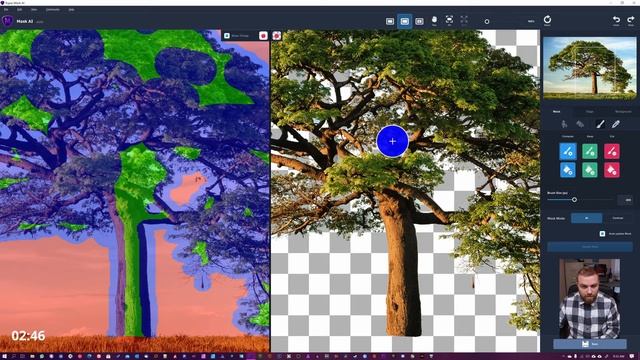
Task: Open the notification center icon on taskbar
Action: tap(632, 356)
